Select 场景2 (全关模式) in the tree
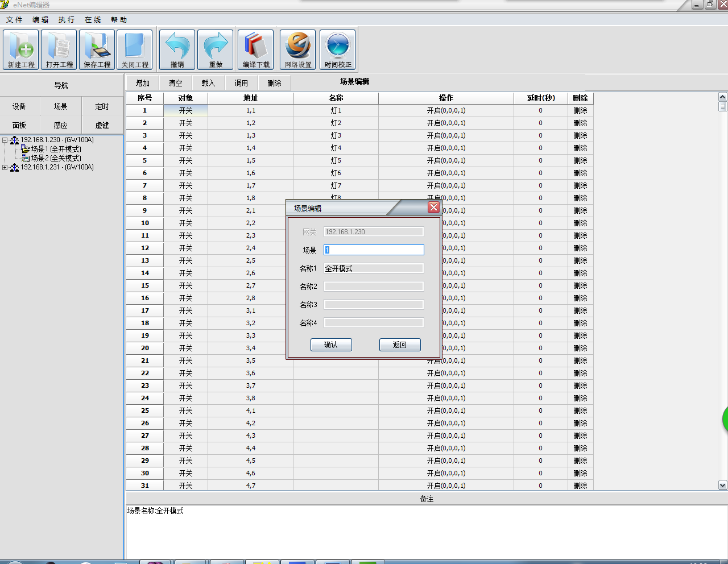Viewport: 728px width, 564px height. point(56,158)
